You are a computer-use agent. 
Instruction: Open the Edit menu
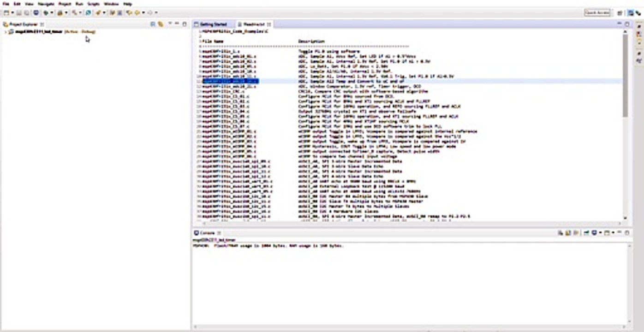[17, 4]
